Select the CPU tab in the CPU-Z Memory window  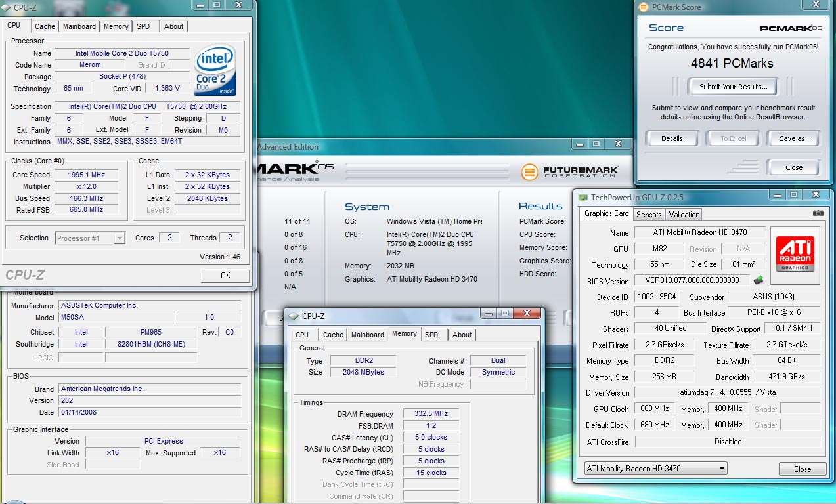(x=302, y=335)
